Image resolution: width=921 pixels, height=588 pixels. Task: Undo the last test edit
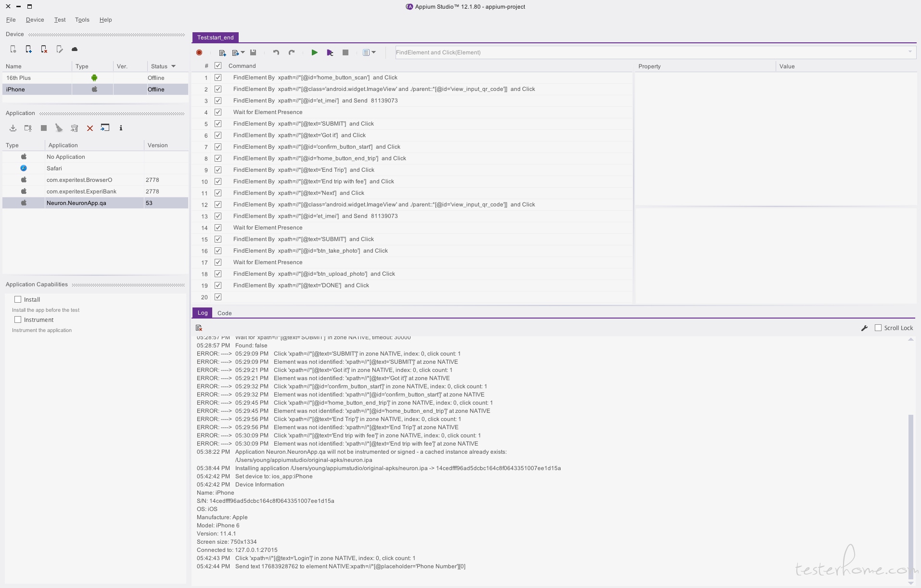(276, 52)
